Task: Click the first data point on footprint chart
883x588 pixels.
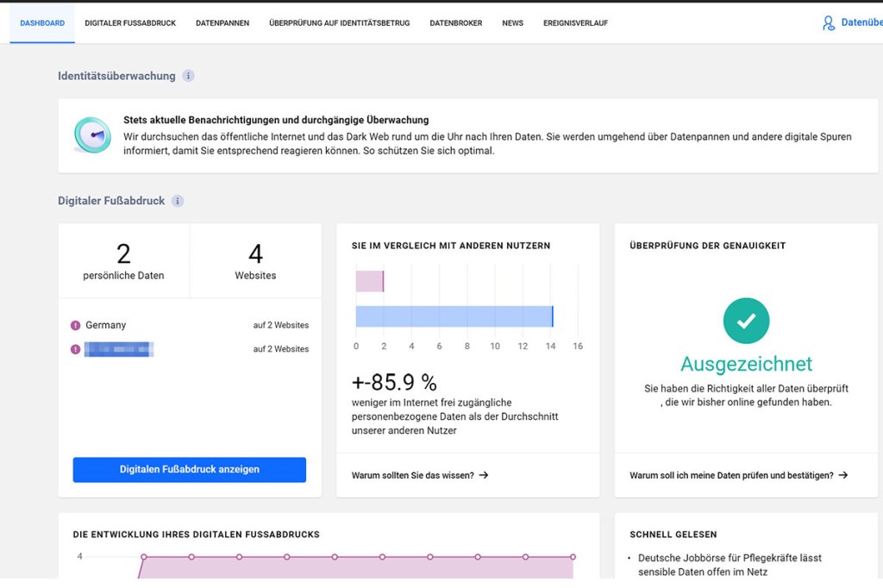Action: click(x=144, y=557)
